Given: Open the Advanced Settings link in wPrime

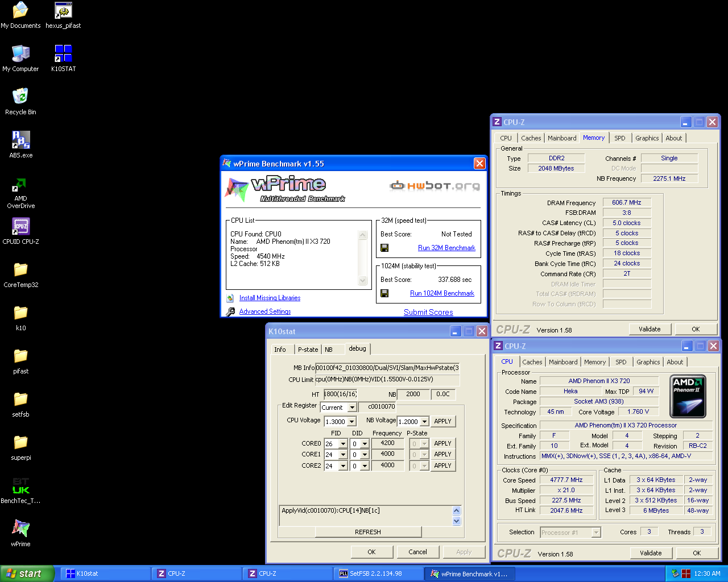Looking at the screenshot, I should pos(265,311).
